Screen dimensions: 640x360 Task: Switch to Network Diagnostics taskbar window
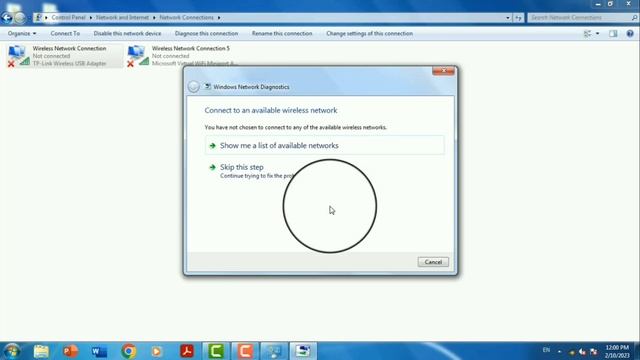[303, 351]
